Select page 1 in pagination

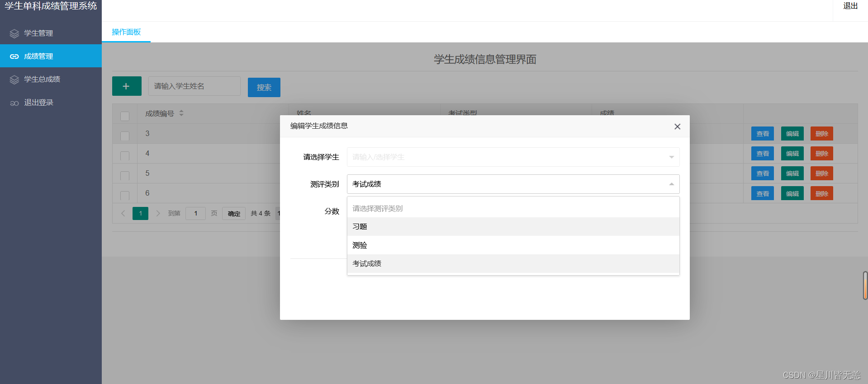(140, 213)
